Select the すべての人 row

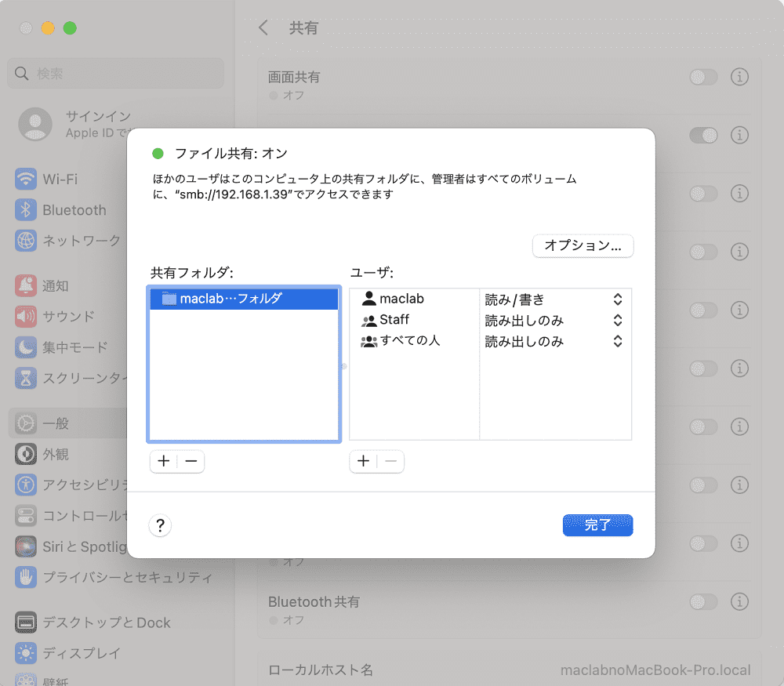point(415,340)
